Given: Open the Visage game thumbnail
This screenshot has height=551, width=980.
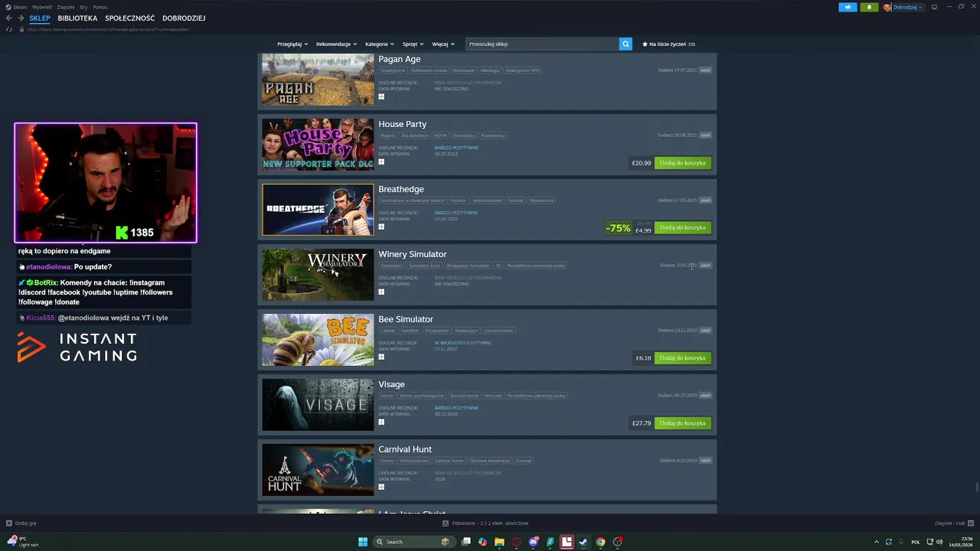Looking at the screenshot, I should (318, 405).
